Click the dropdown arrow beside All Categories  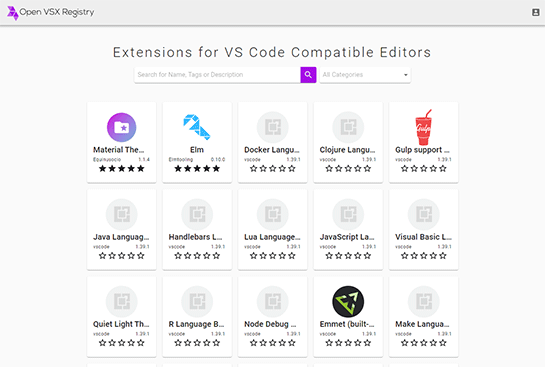click(x=405, y=75)
